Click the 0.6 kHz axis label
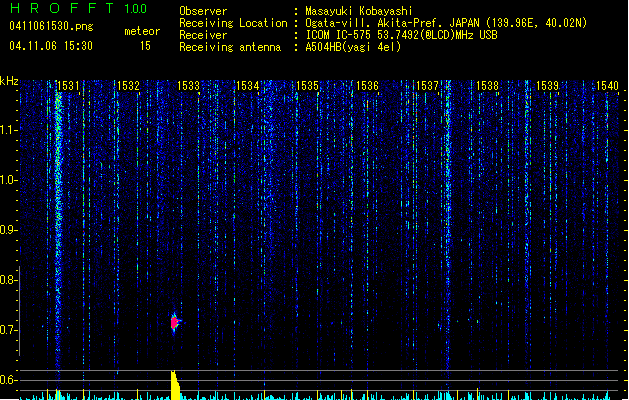The width and height of the screenshot is (629, 400). tap(8, 380)
